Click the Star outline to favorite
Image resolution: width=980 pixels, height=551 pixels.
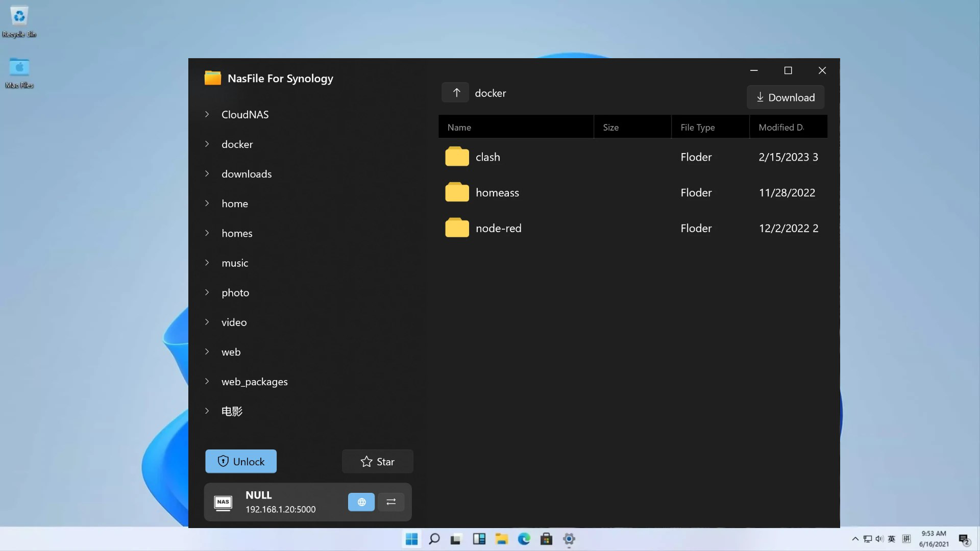pyautogui.click(x=365, y=461)
